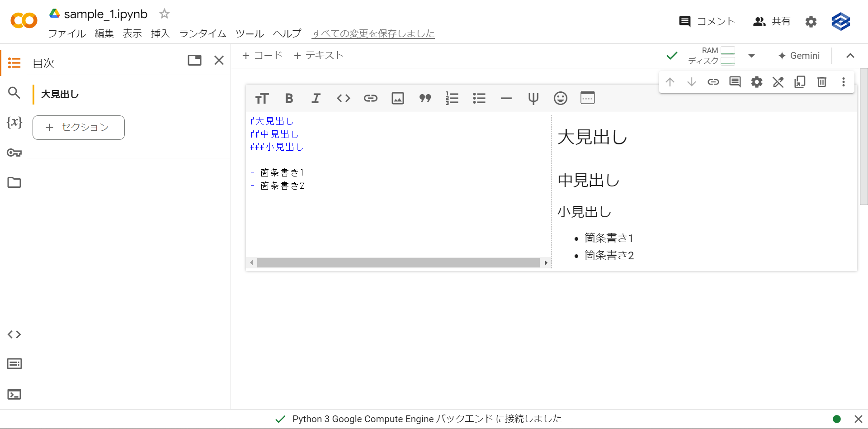Image resolution: width=868 pixels, height=429 pixels.
Task: Open the cell's three-dot actions menu
Action: (x=843, y=82)
